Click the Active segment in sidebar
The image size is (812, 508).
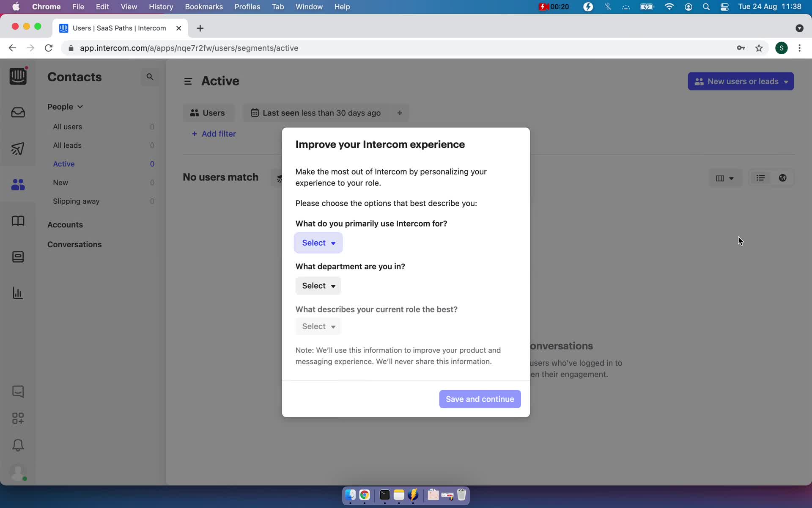pos(64,163)
